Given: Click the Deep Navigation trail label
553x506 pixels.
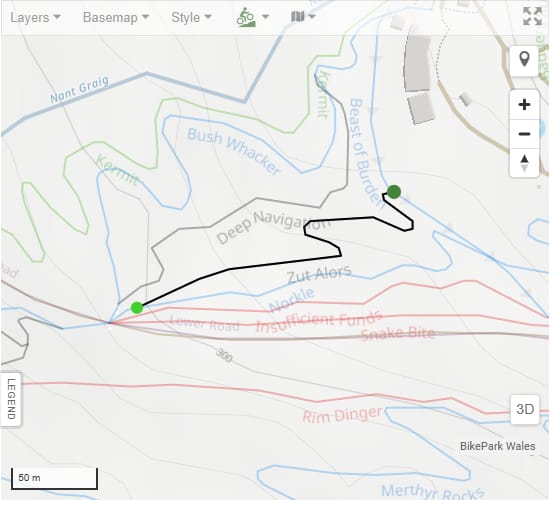Looking at the screenshot, I should (x=274, y=226).
